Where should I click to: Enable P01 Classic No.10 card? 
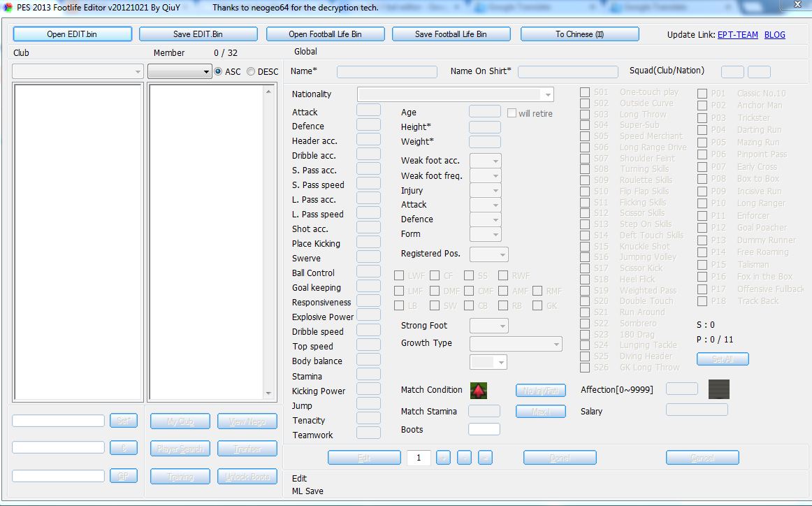702,93
